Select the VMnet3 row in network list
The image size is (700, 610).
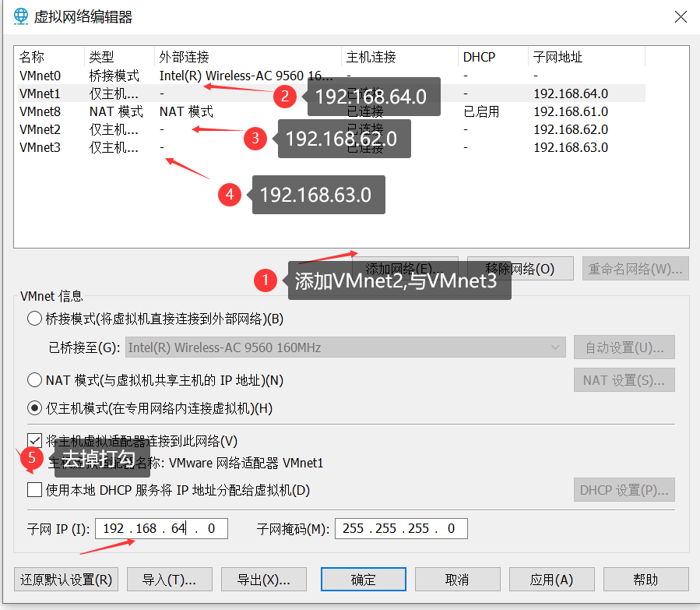[x=332, y=147]
